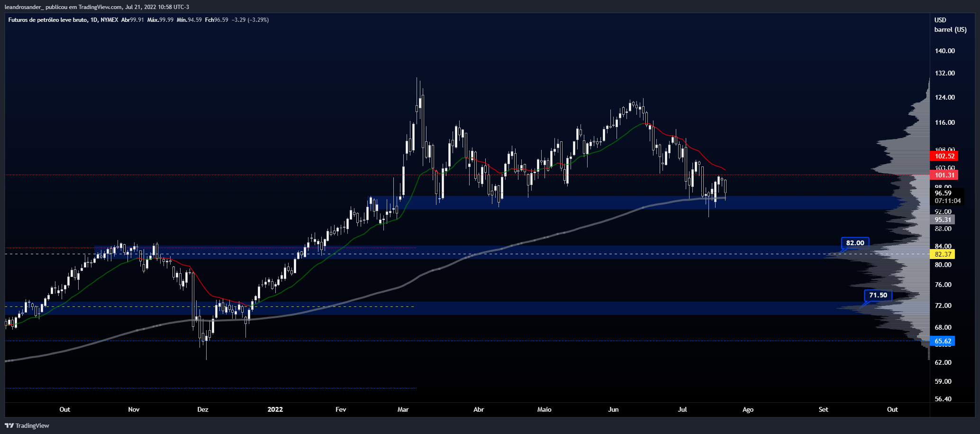Click the blue 65.62 price tag
Viewport: 980px width, 434px height.
point(943,341)
